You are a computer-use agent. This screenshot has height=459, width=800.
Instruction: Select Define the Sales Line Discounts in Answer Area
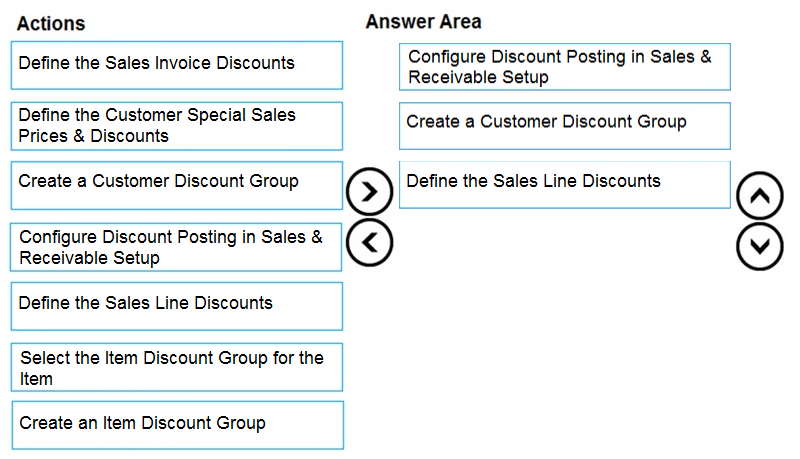pos(565,185)
